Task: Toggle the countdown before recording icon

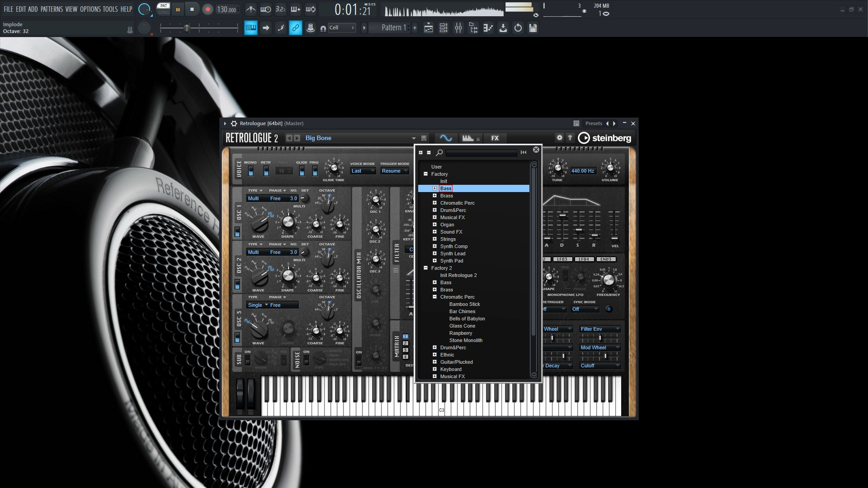Action: 281,9
